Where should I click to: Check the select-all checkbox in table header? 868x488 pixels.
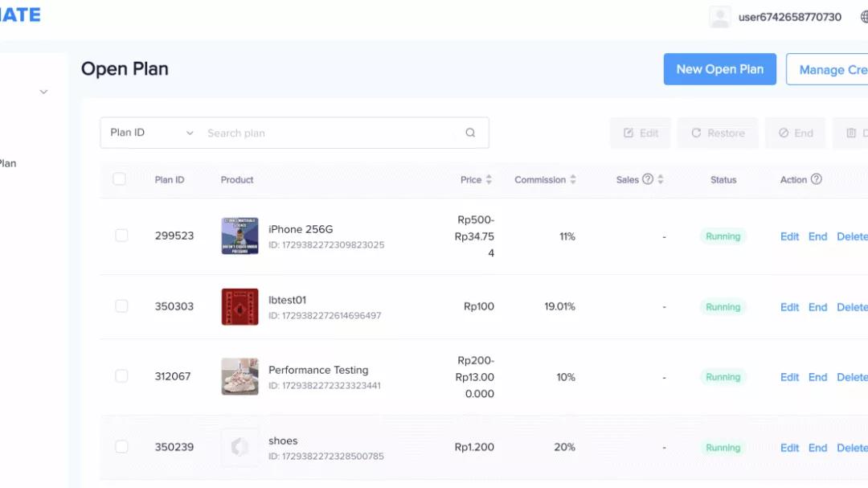[x=120, y=178]
